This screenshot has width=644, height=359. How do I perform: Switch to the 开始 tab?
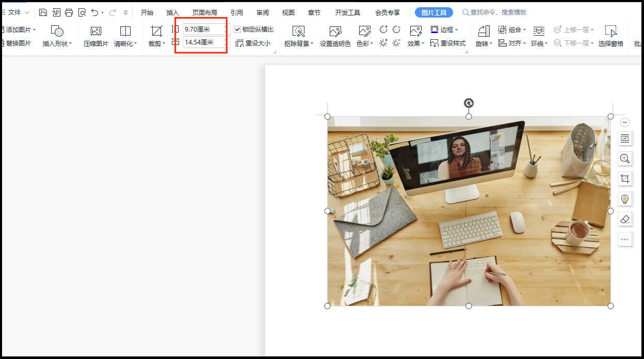pos(147,12)
